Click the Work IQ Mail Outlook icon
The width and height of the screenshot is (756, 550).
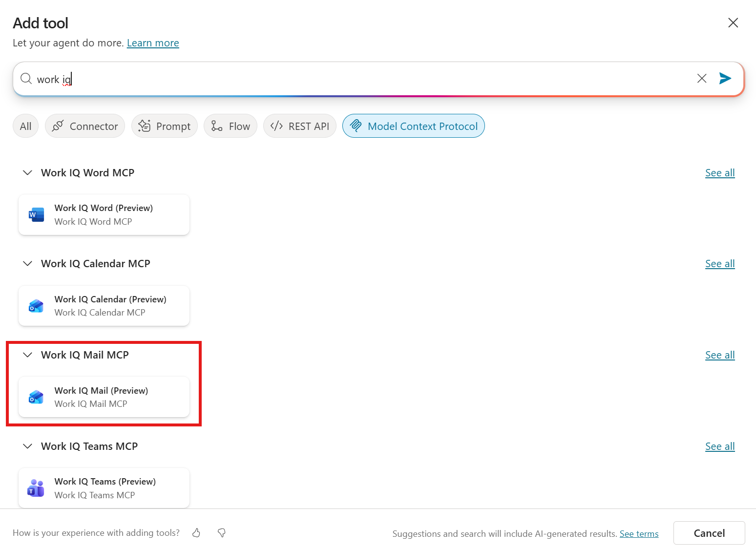tap(36, 397)
